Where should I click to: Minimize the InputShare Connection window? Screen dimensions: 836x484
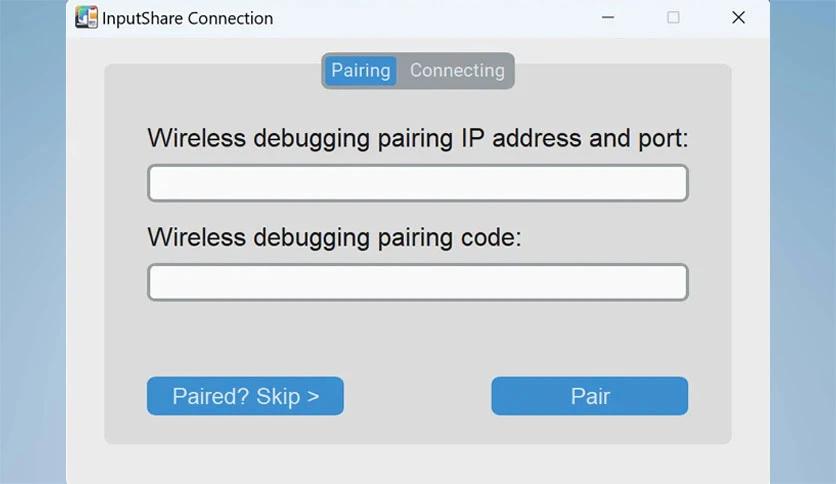click(x=608, y=18)
